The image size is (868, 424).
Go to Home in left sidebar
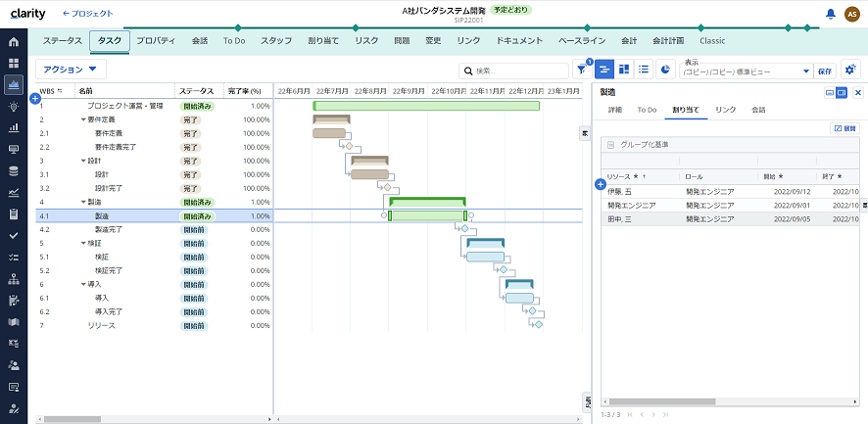click(14, 42)
